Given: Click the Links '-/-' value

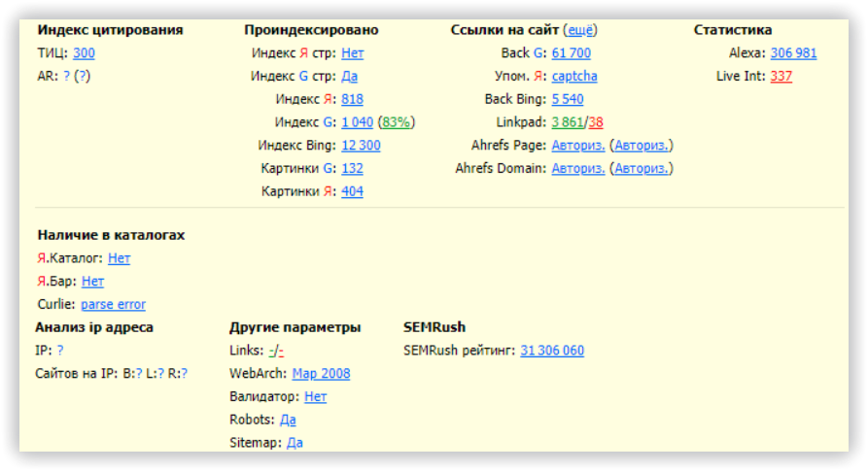Looking at the screenshot, I should [x=276, y=351].
